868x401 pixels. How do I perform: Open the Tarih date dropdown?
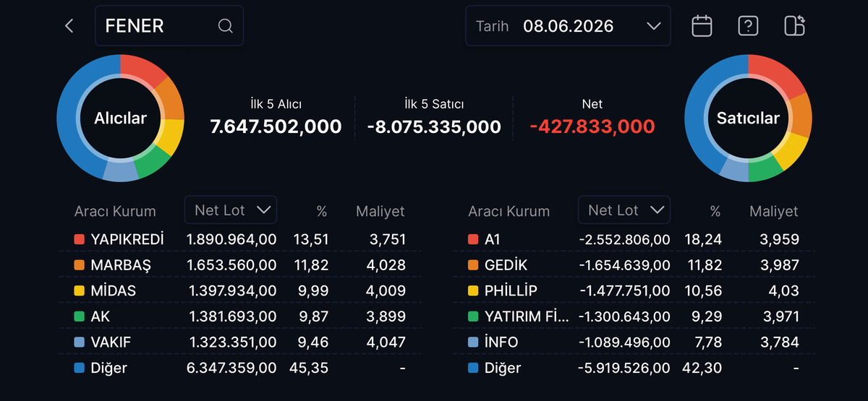[x=568, y=26]
